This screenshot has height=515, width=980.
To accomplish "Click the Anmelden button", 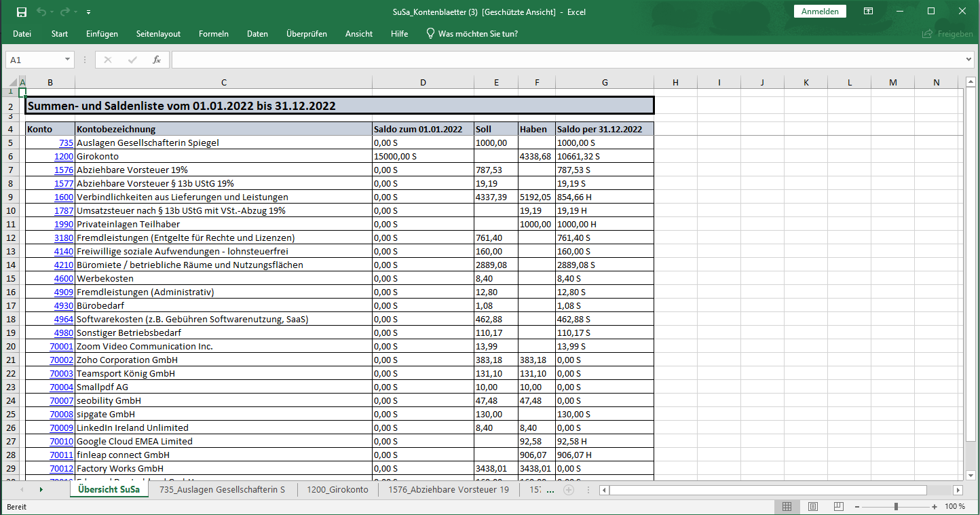I will pos(820,12).
